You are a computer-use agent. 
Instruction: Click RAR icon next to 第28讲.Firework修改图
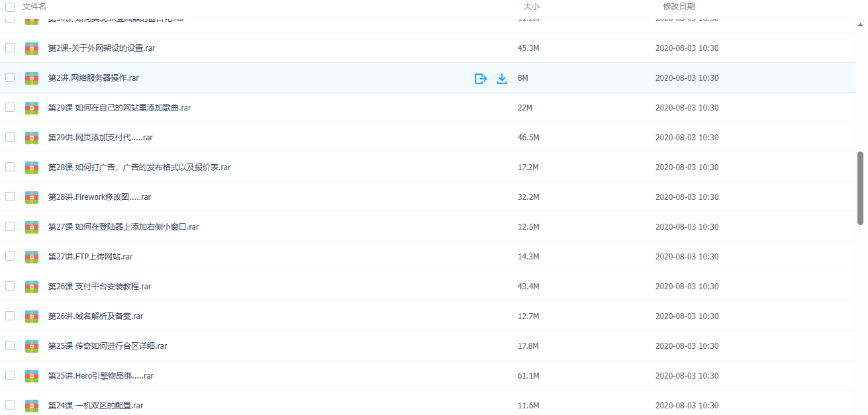(x=32, y=197)
